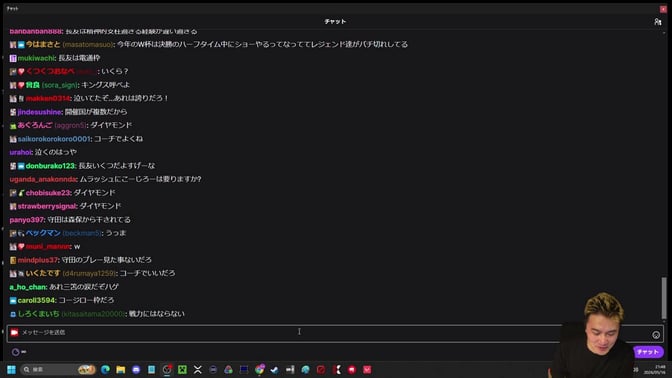
Task: Click the channel points icon below the input
Action: pos(15,352)
